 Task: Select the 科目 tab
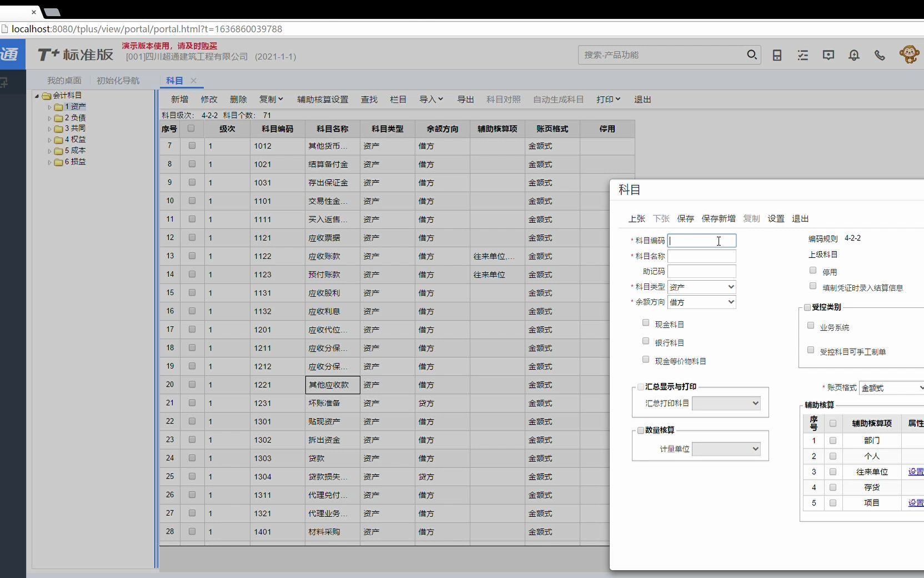pyautogui.click(x=174, y=81)
